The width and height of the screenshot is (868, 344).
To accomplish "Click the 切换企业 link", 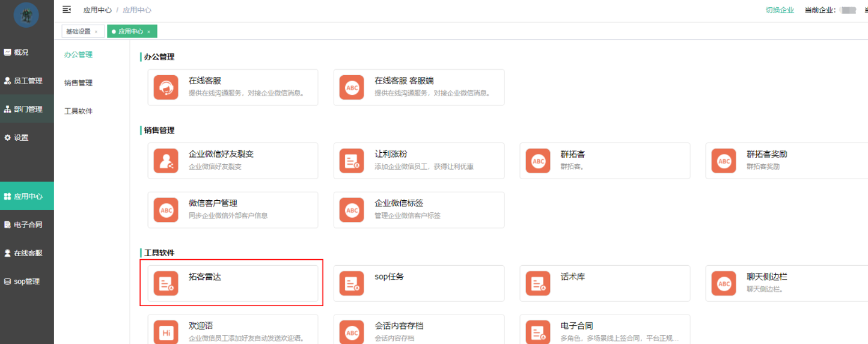I will pyautogui.click(x=780, y=10).
